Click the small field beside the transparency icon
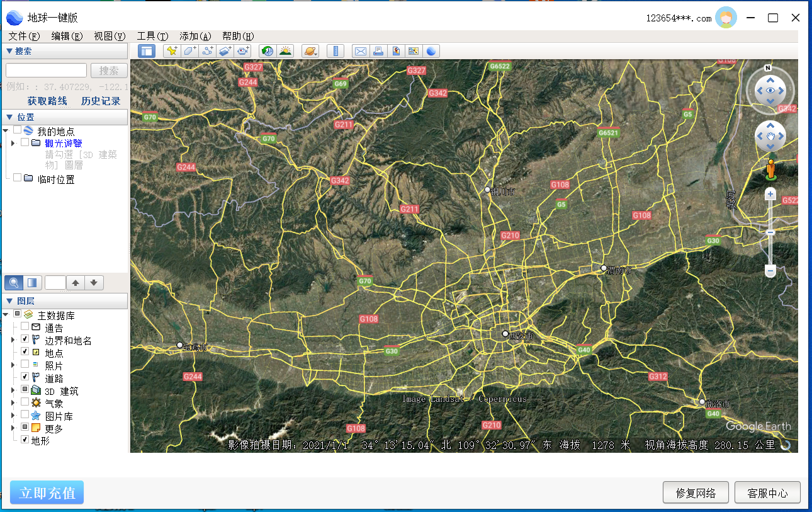Image resolution: width=812 pixels, height=512 pixels. pyautogui.click(x=55, y=283)
